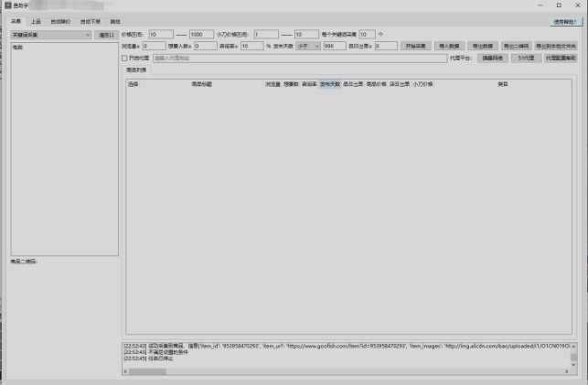This screenshot has height=385, width=588.
Task: Go to the 自动下架 tab
Action: (91, 20)
